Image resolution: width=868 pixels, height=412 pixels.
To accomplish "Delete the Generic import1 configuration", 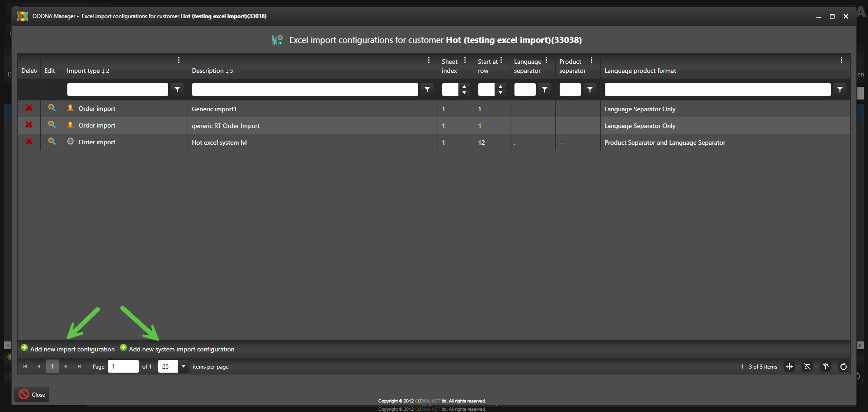I will pyautogui.click(x=29, y=108).
